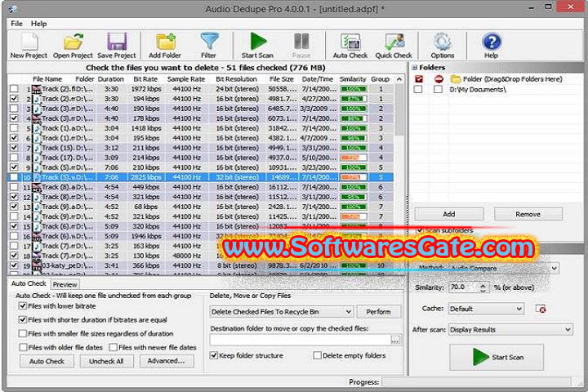Viewport: 588px width, 392px height.
Task: Click the destination folder input field
Action: pos(300,341)
